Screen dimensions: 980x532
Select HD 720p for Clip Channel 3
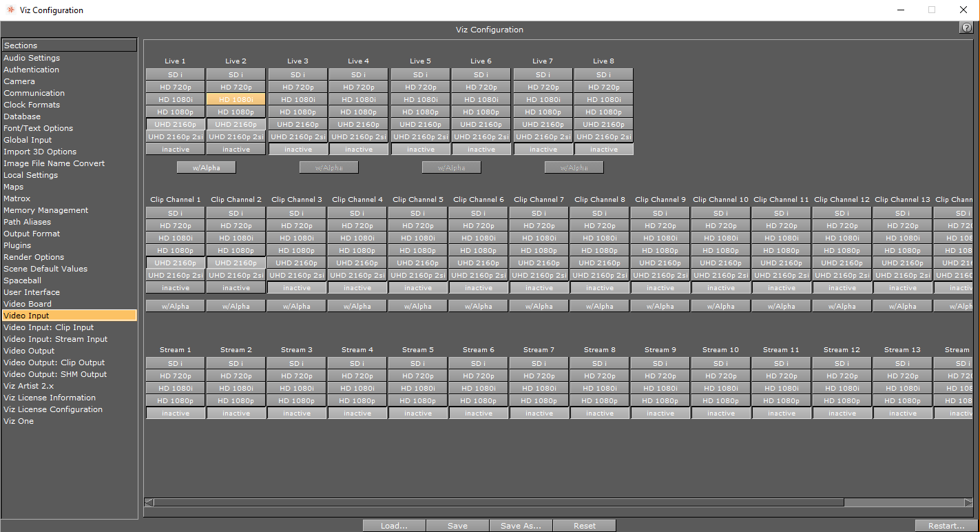(296, 225)
